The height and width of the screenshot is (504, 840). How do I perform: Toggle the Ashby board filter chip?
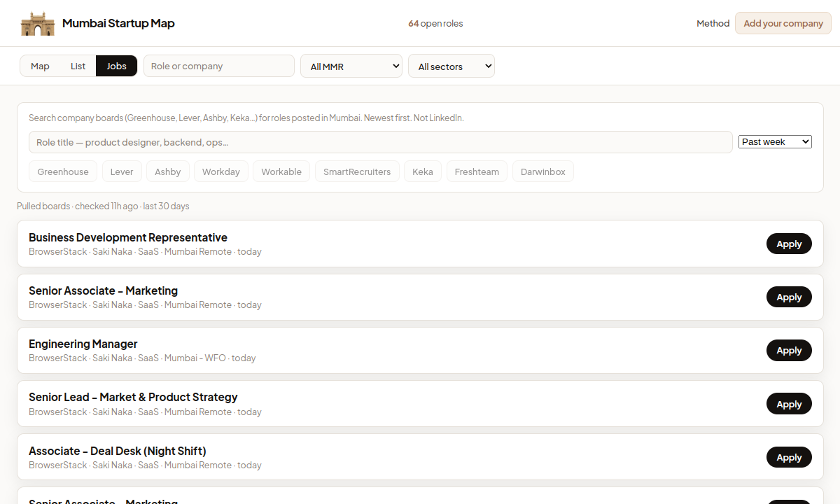[168, 171]
